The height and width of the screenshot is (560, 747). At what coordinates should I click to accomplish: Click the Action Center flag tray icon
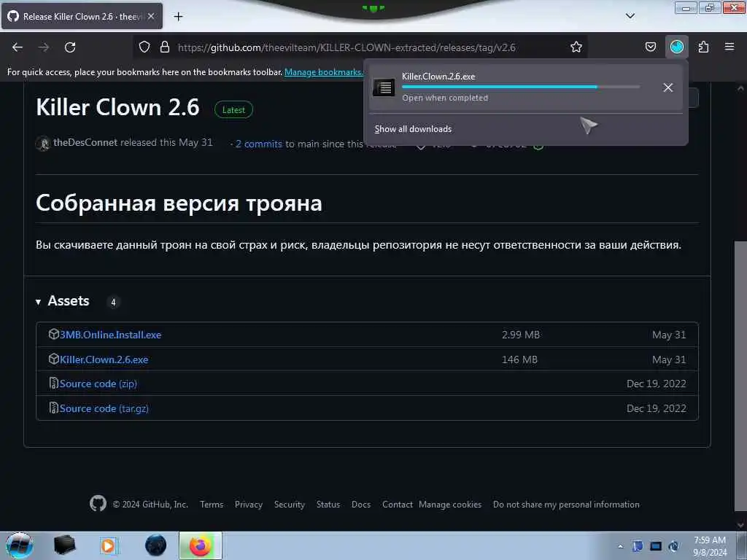point(638,546)
